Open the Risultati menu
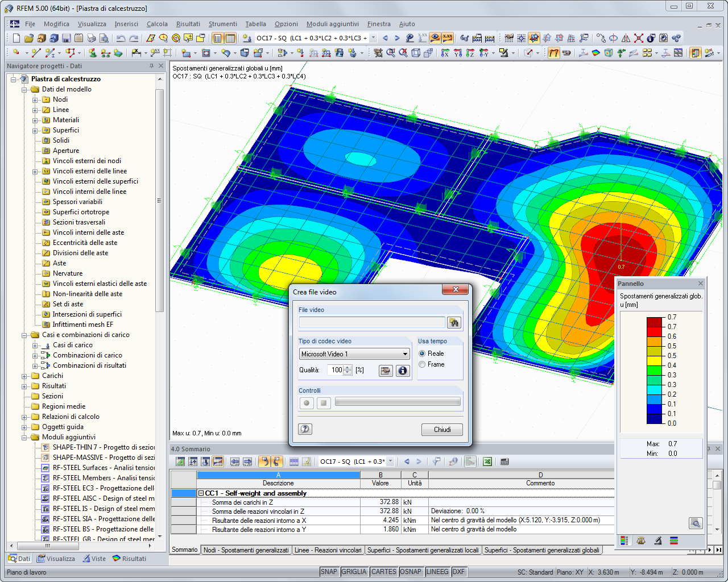 188,24
